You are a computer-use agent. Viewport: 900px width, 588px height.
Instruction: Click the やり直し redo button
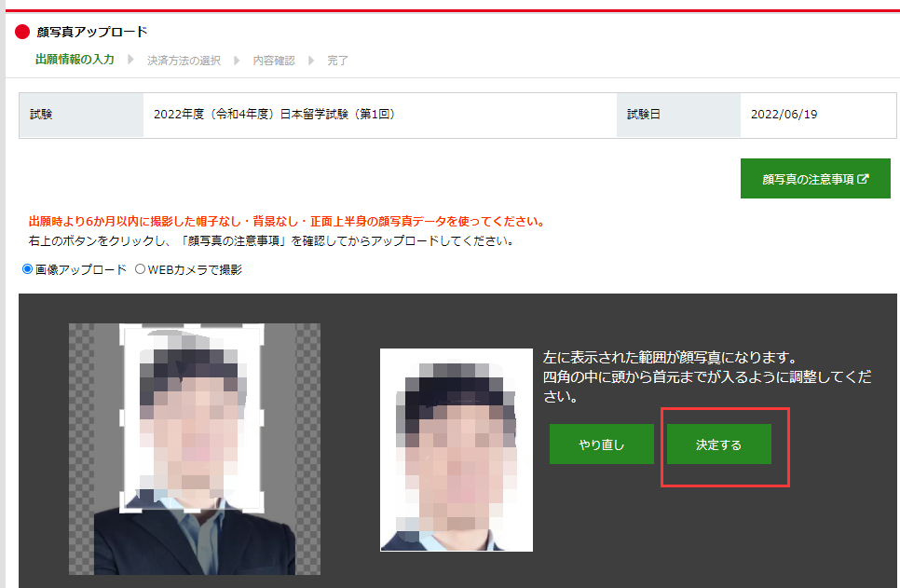[x=602, y=444]
